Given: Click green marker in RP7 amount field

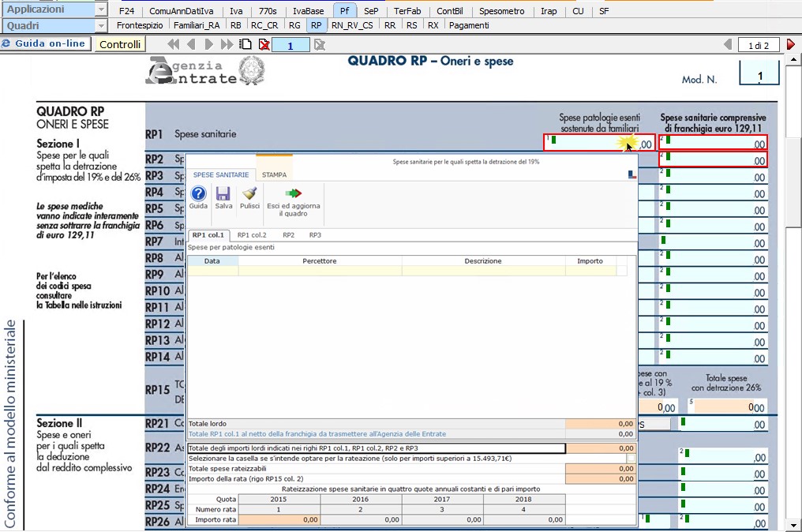Looking at the screenshot, I should (663, 240).
